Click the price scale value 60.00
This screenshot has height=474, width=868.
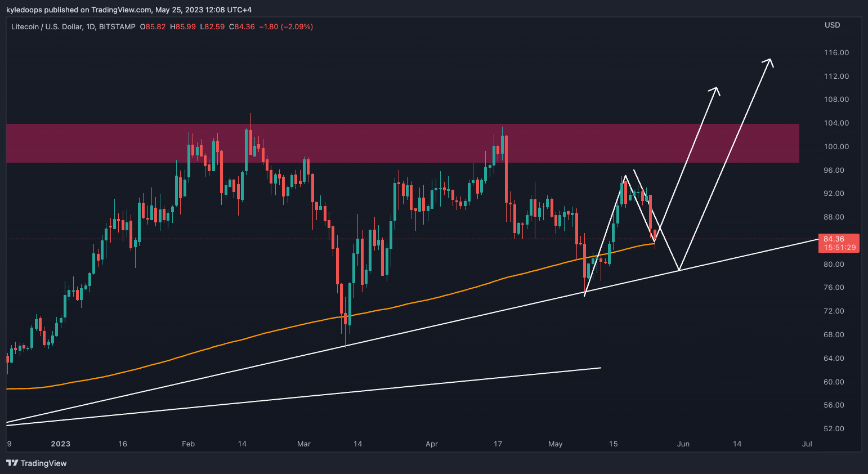pos(834,382)
